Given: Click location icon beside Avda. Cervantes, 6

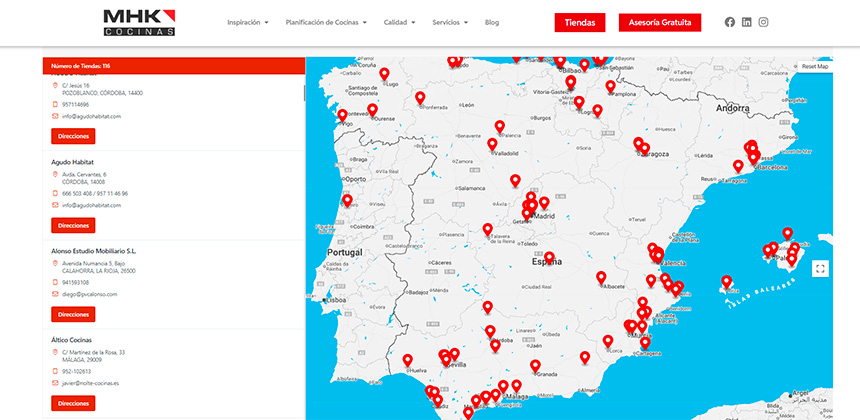Looking at the screenshot, I should 55,174.
